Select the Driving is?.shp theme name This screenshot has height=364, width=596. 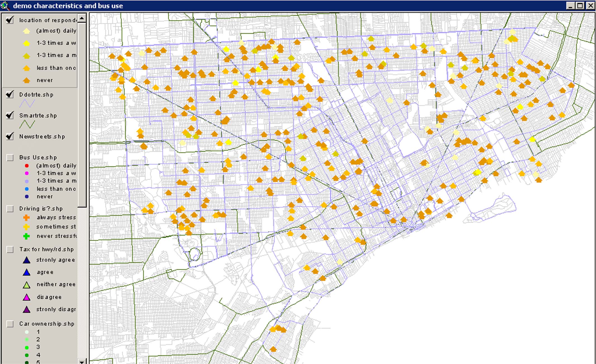(x=41, y=209)
